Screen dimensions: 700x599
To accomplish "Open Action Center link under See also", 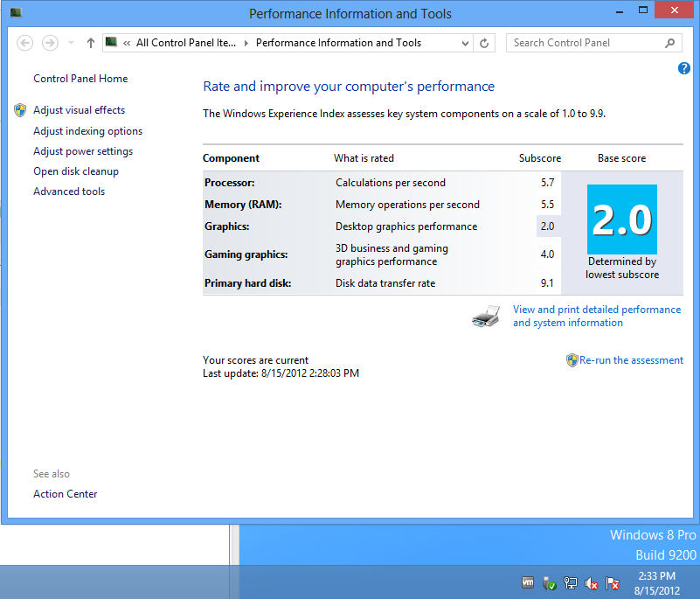I will coord(66,494).
